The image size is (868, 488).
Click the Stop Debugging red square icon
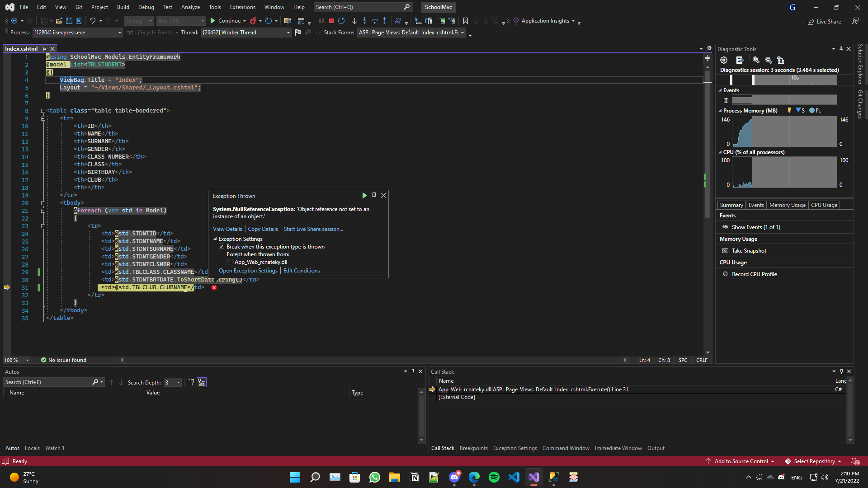click(x=331, y=21)
